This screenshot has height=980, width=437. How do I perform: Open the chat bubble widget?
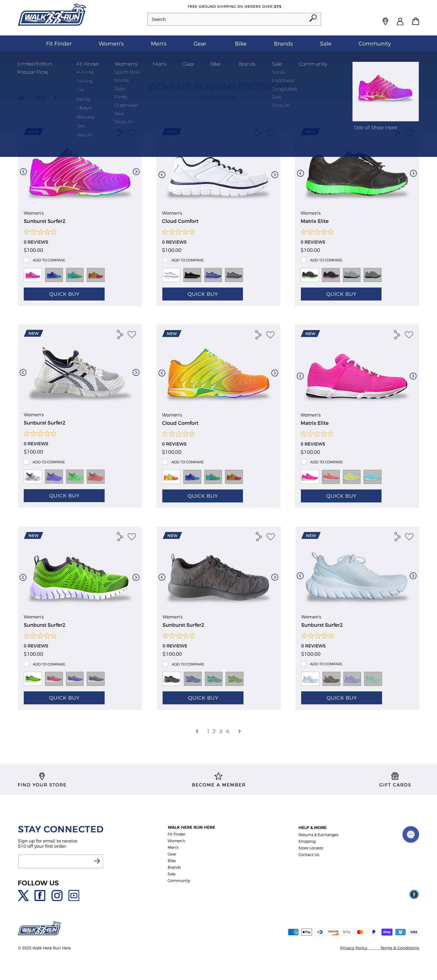pyautogui.click(x=410, y=834)
